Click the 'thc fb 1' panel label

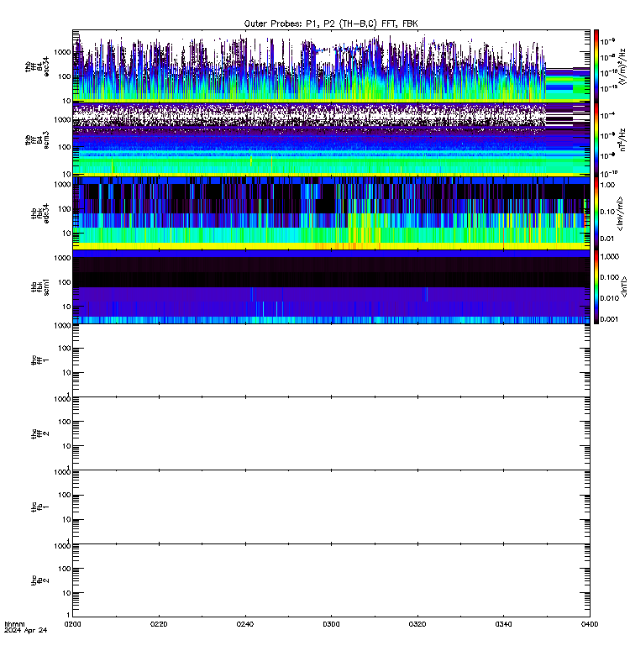(40, 507)
